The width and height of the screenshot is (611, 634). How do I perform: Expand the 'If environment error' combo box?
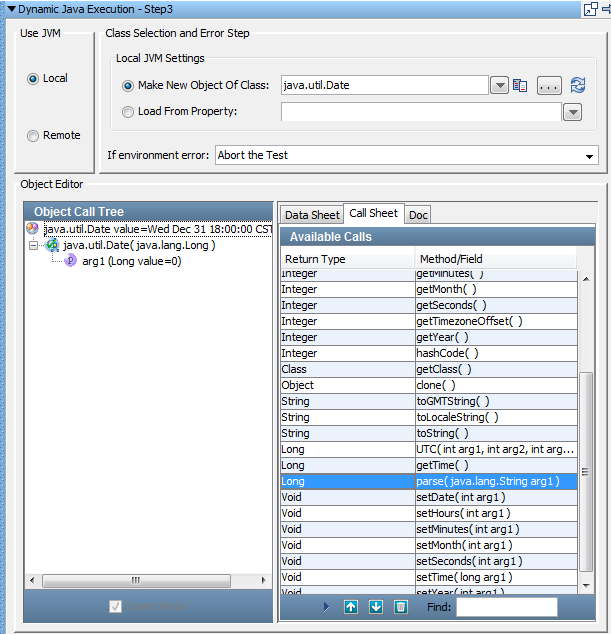(589, 156)
